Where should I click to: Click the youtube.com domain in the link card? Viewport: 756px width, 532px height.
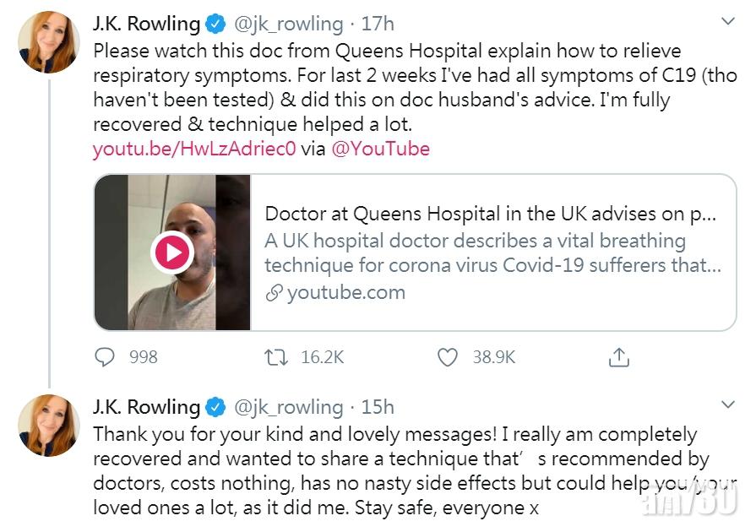[345, 293]
